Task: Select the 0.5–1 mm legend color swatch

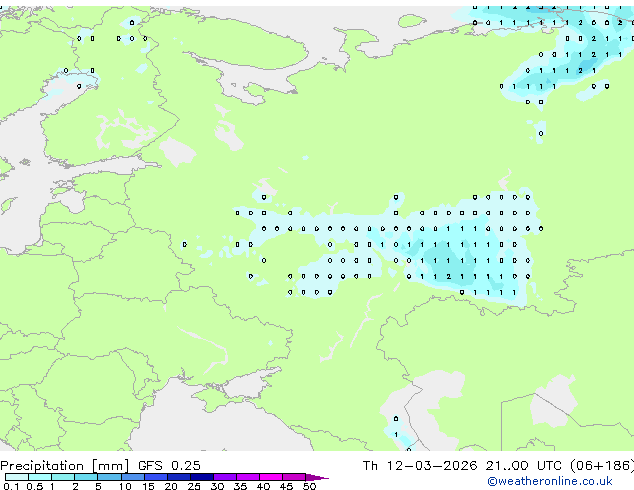Action: pyautogui.click(x=40, y=477)
